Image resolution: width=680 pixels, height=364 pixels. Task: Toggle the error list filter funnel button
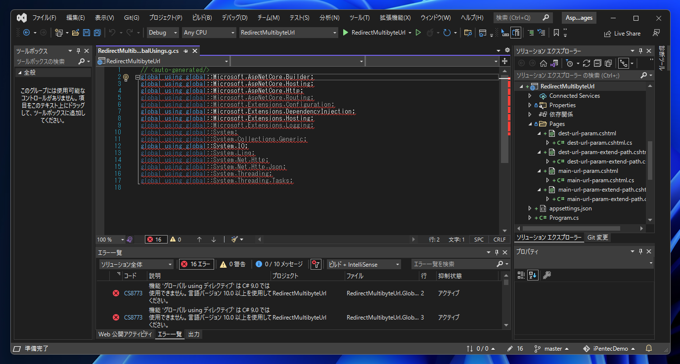pos(316,264)
